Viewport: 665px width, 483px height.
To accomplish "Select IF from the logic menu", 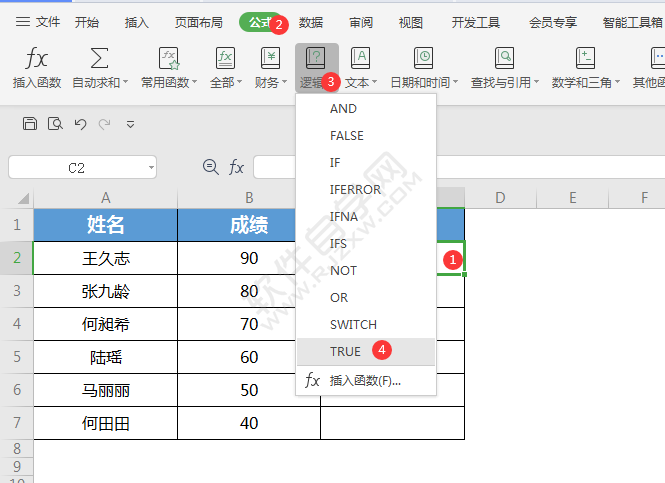I will click(x=366, y=163).
